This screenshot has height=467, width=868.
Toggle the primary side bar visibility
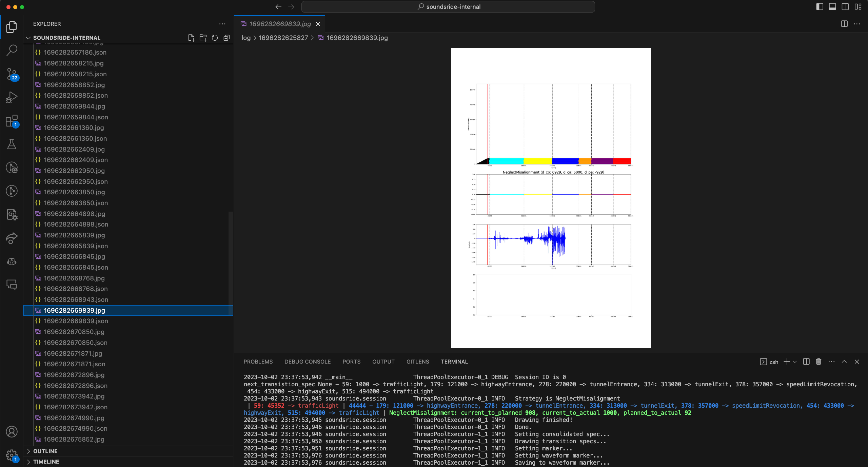[x=820, y=7]
